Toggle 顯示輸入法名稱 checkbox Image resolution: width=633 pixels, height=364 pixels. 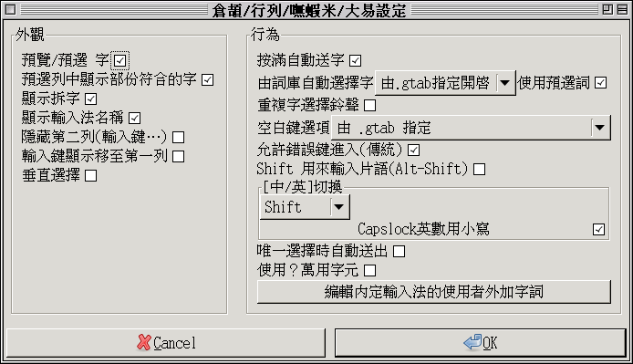tap(134, 118)
